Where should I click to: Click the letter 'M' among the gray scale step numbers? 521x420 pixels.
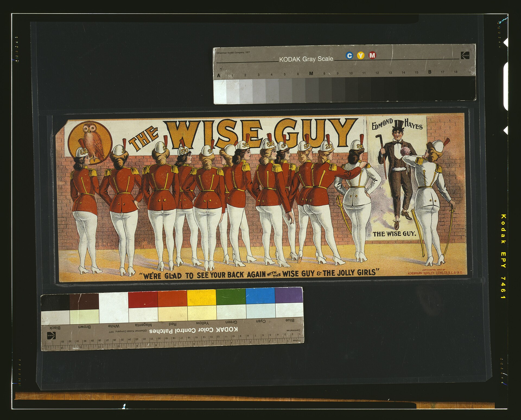[311, 74]
